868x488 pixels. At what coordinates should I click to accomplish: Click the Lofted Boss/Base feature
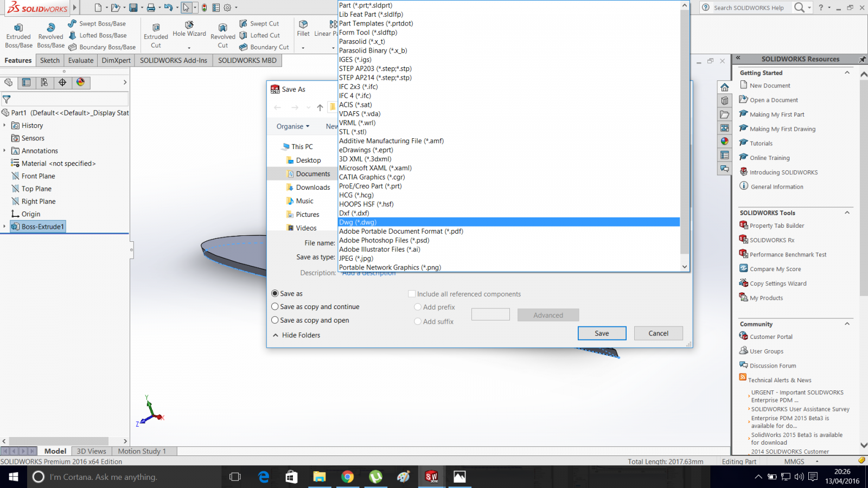[x=97, y=36]
